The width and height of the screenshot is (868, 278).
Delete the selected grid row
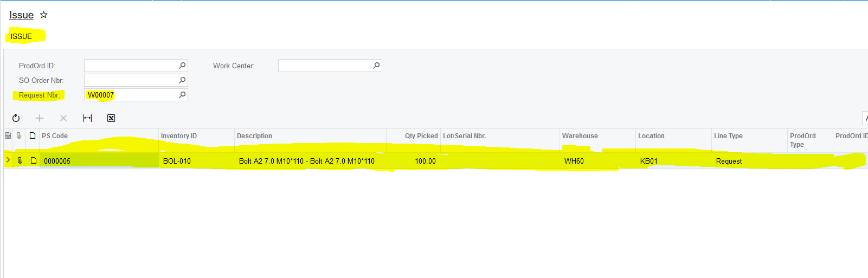coord(63,118)
